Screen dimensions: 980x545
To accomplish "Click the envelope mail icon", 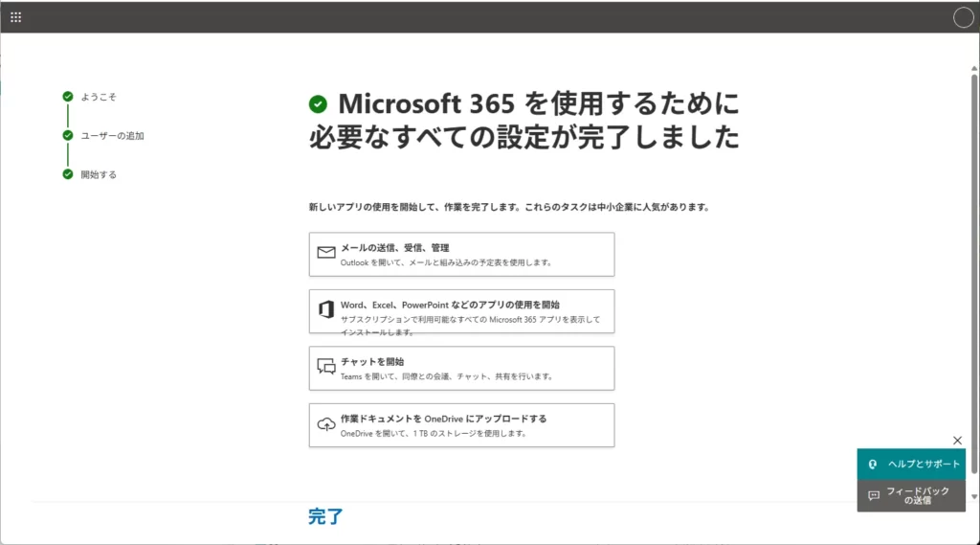I will (326, 252).
